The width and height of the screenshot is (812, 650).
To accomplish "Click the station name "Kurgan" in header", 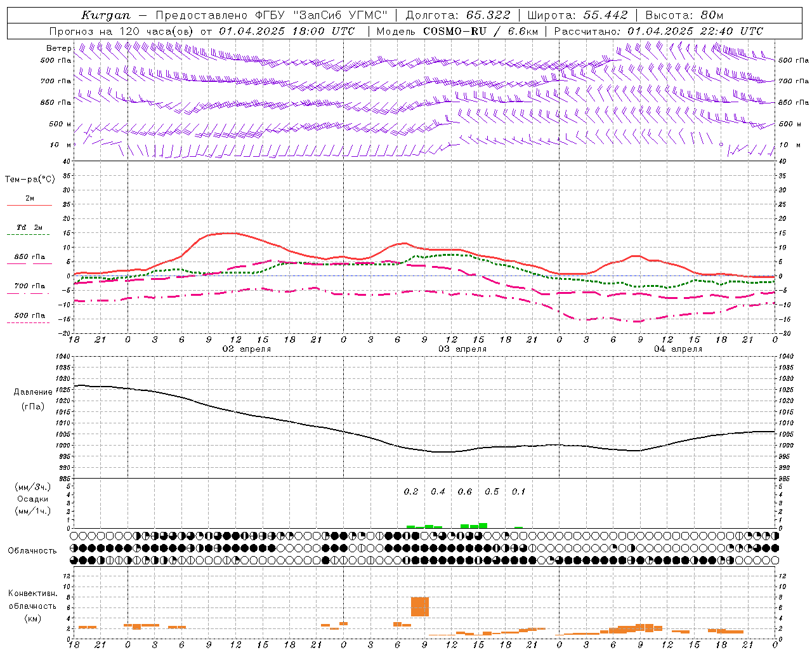I will pyautogui.click(x=106, y=15).
